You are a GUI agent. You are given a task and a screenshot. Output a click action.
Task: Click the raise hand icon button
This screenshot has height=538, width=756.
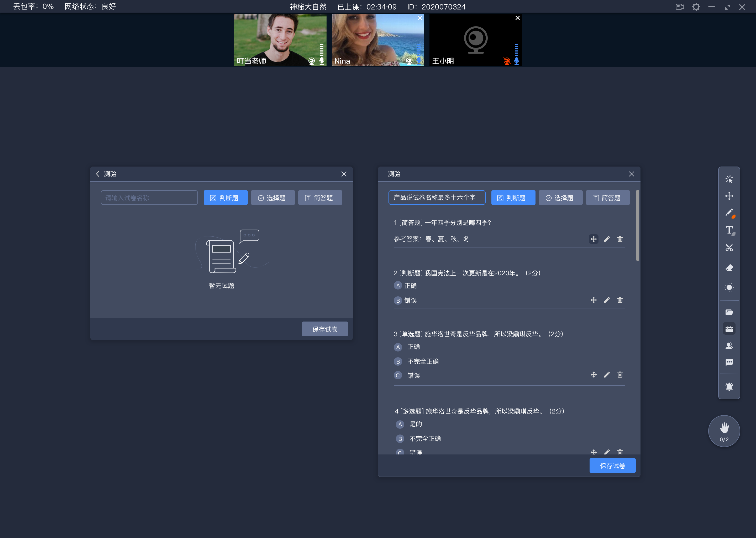tap(723, 431)
